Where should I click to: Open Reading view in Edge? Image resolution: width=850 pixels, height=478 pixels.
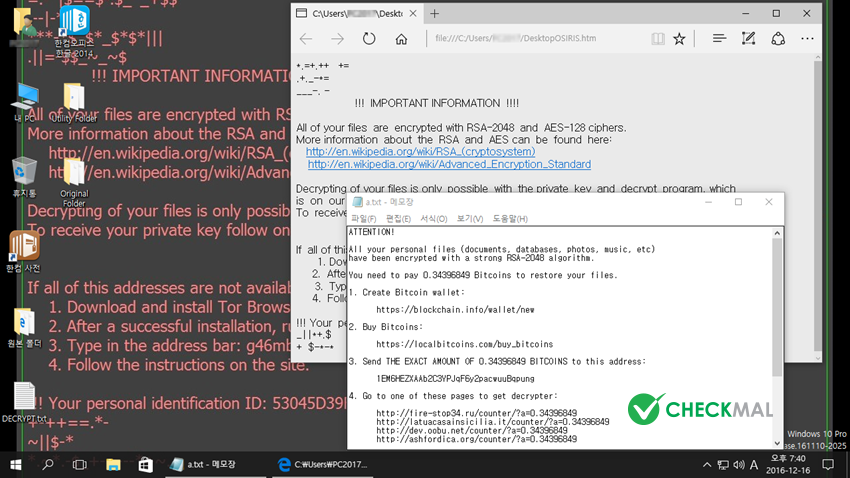pos(657,39)
